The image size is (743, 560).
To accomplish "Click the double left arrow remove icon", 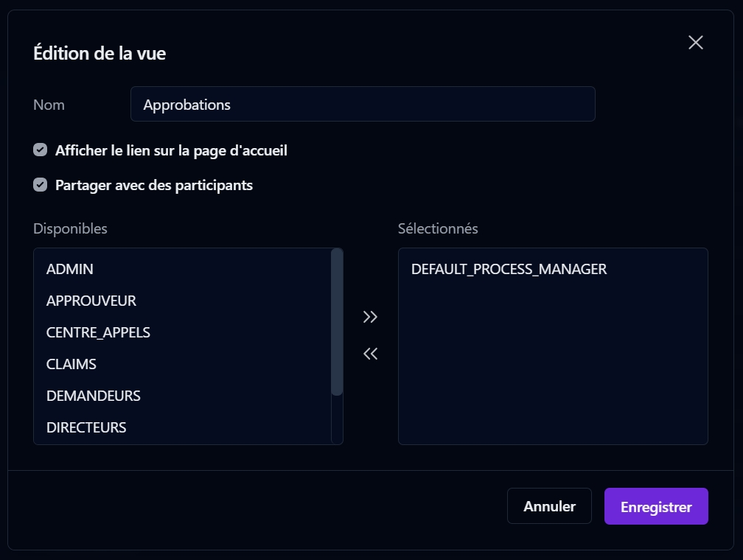I will [370, 354].
